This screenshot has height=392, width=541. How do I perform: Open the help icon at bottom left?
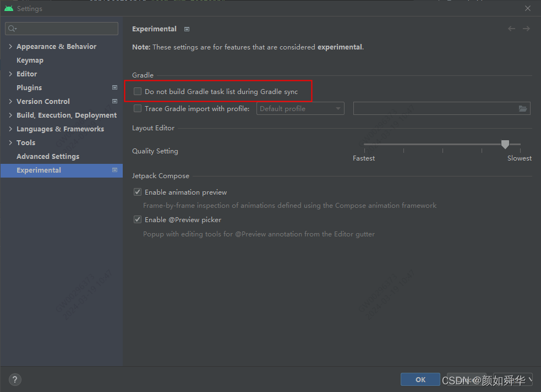pyautogui.click(x=14, y=379)
